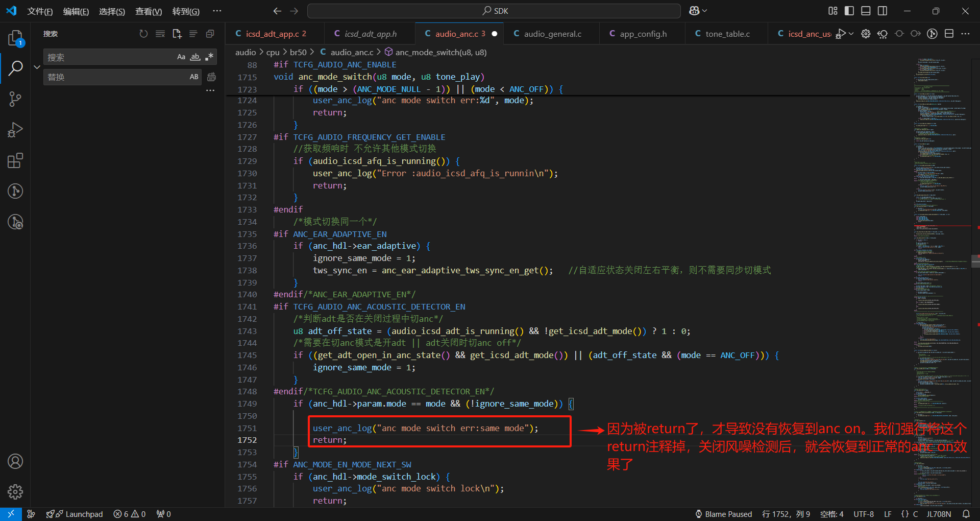Open the Copilot dropdown chevron
980x521 pixels.
click(705, 11)
